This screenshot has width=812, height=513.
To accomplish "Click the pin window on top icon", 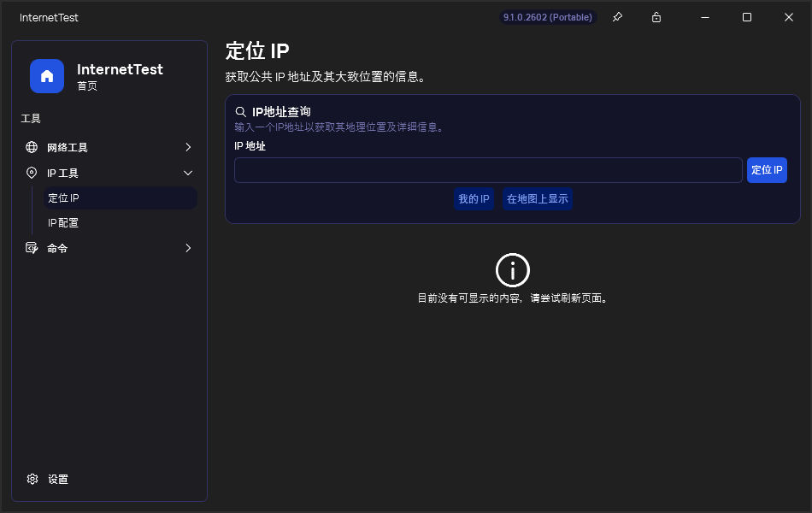I will (617, 16).
